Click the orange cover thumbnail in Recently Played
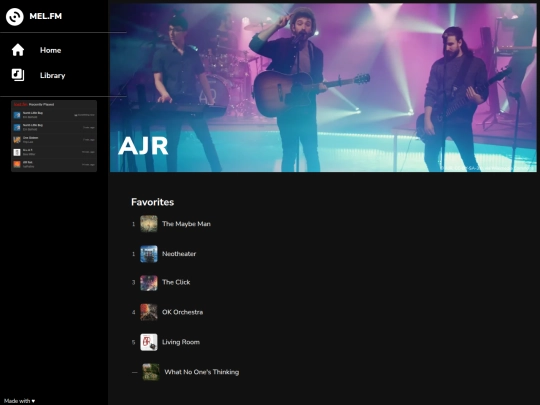 (17, 164)
